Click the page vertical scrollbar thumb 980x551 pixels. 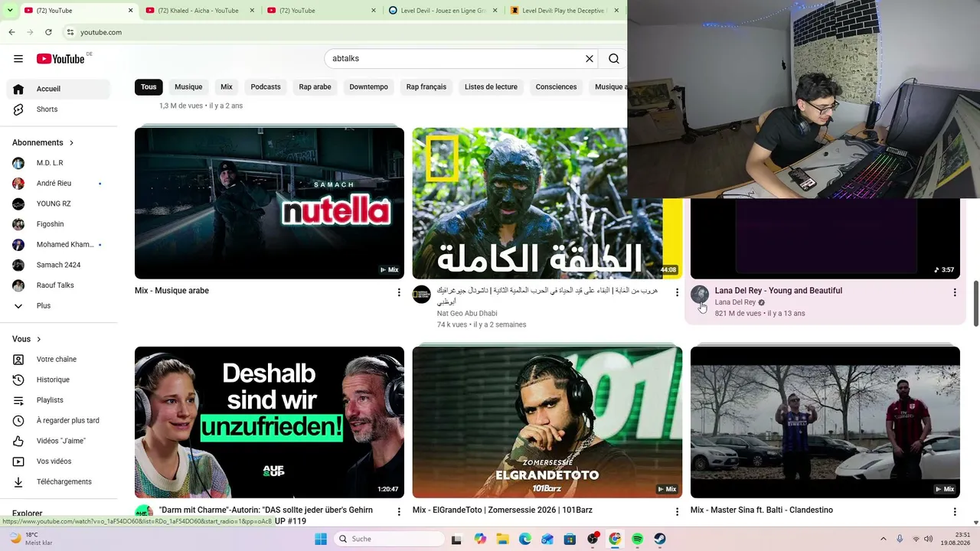click(x=976, y=304)
